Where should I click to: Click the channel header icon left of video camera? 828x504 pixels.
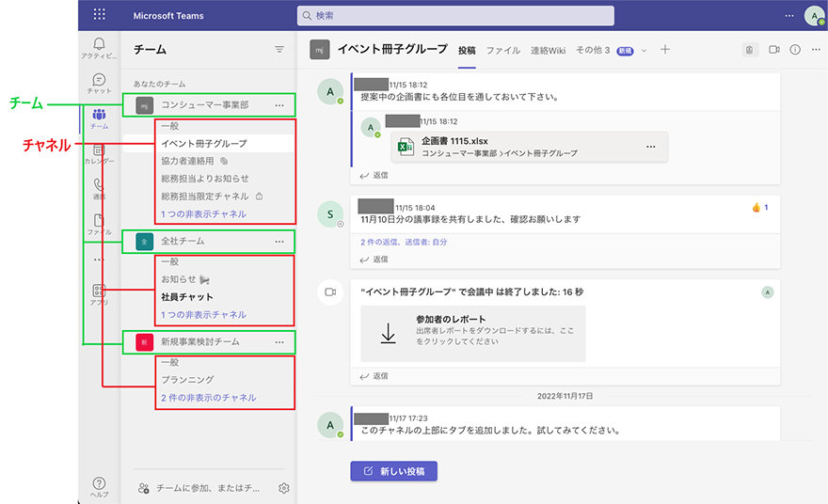(749, 50)
